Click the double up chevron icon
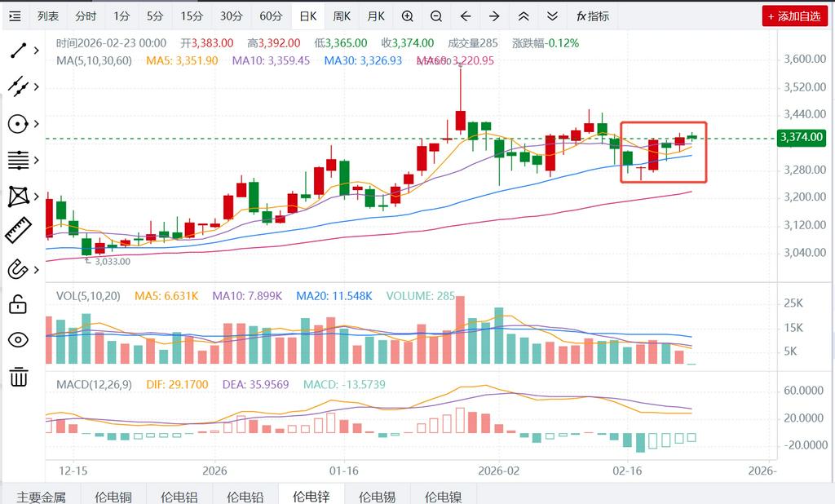The height and width of the screenshot is (504, 835). click(524, 16)
